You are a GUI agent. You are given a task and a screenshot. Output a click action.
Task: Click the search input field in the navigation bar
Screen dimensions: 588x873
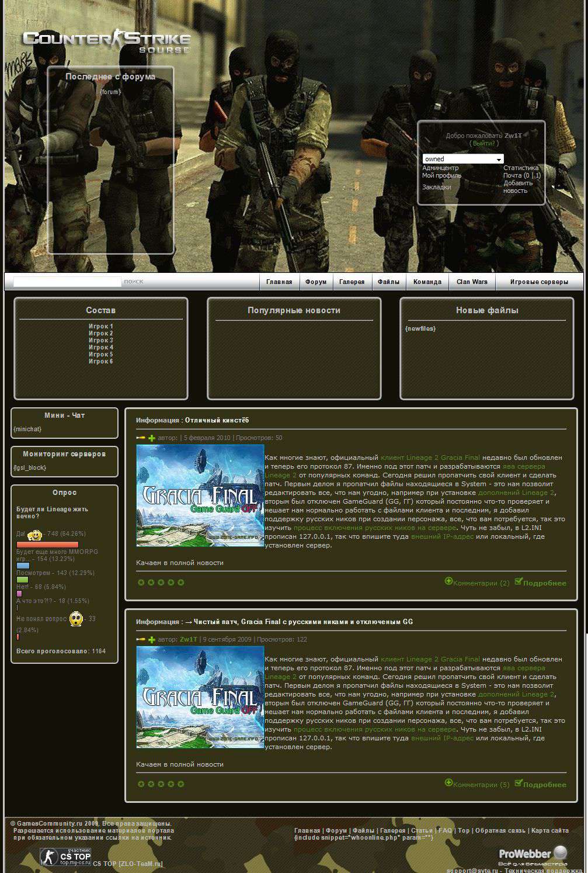pos(67,282)
